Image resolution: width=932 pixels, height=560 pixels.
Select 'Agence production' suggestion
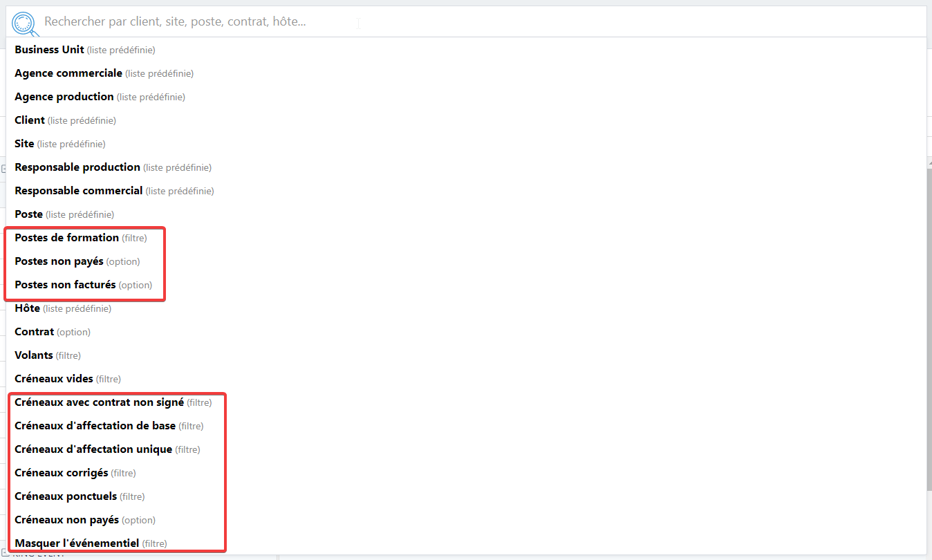pyautogui.click(x=64, y=97)
